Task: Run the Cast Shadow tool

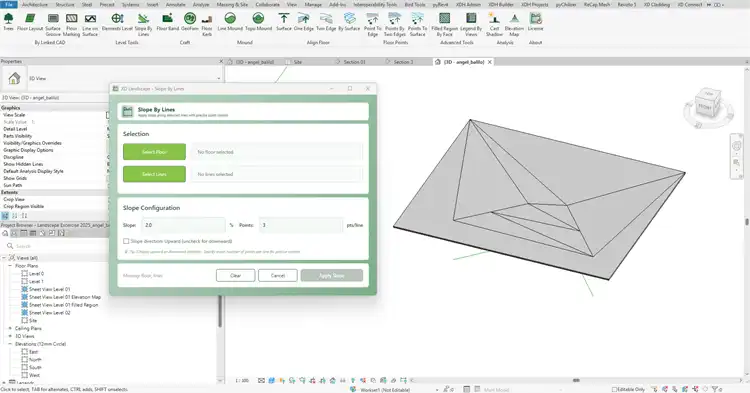Action: (494, 25)
